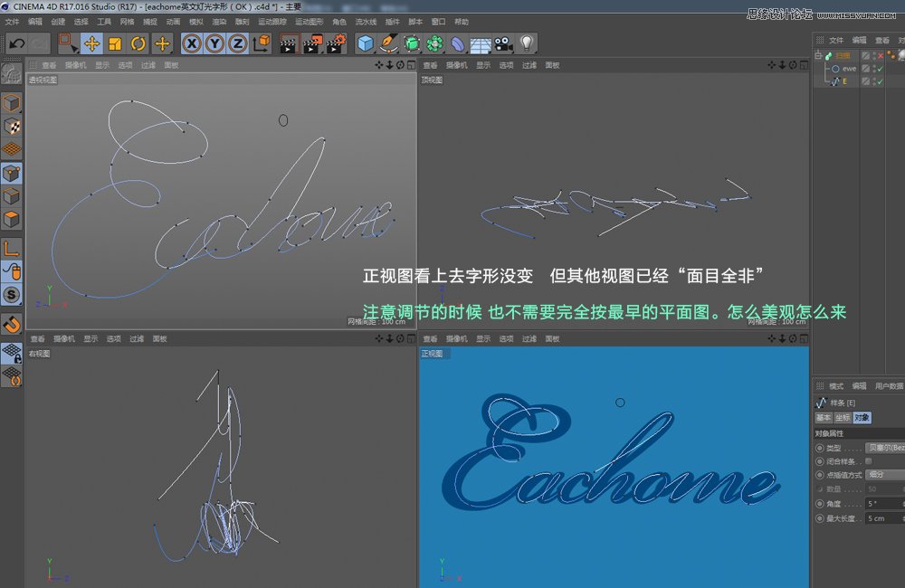Click top viewport rotate view icon
905x588 pixels.
[793, 65]
